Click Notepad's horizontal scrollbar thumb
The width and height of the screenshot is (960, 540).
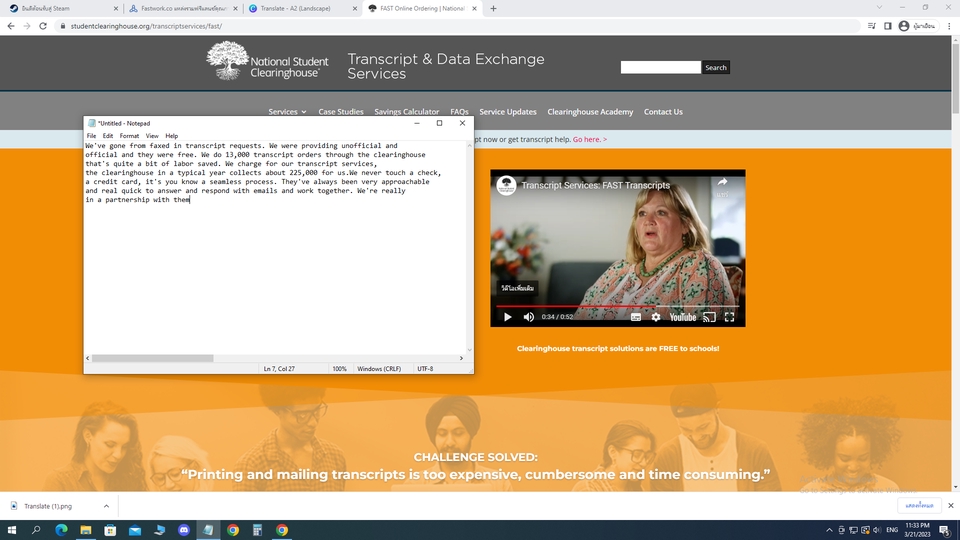[152, 358]
